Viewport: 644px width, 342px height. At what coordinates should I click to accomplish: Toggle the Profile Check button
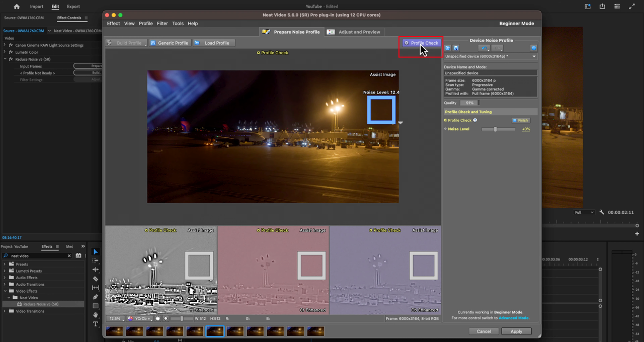click(421, 43)
